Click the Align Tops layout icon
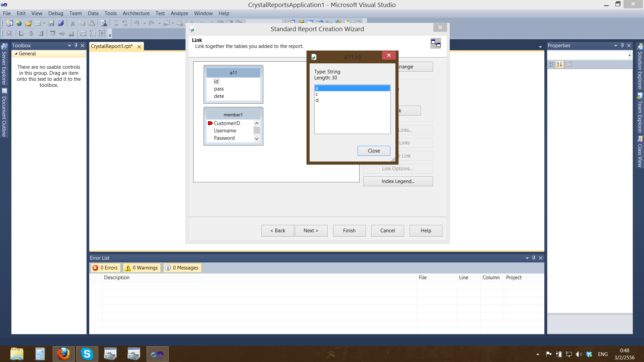 pos(53,33)
